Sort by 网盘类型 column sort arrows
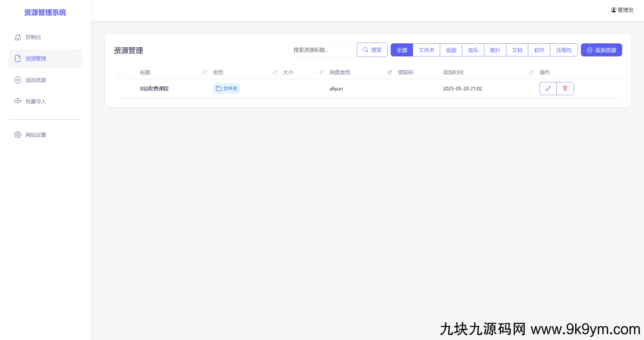This screenshot has height=340, width=644. [x=390, y=72]
